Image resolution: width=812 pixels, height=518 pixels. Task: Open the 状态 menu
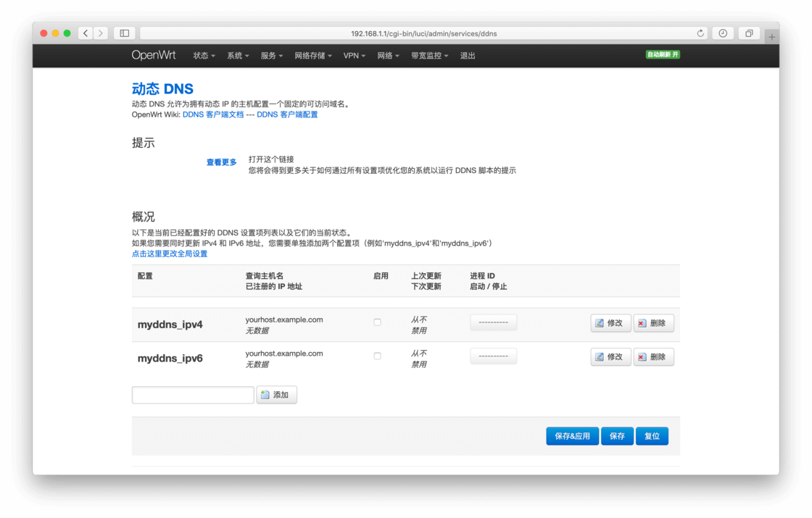pyautogui.click(x=203, y=55)
